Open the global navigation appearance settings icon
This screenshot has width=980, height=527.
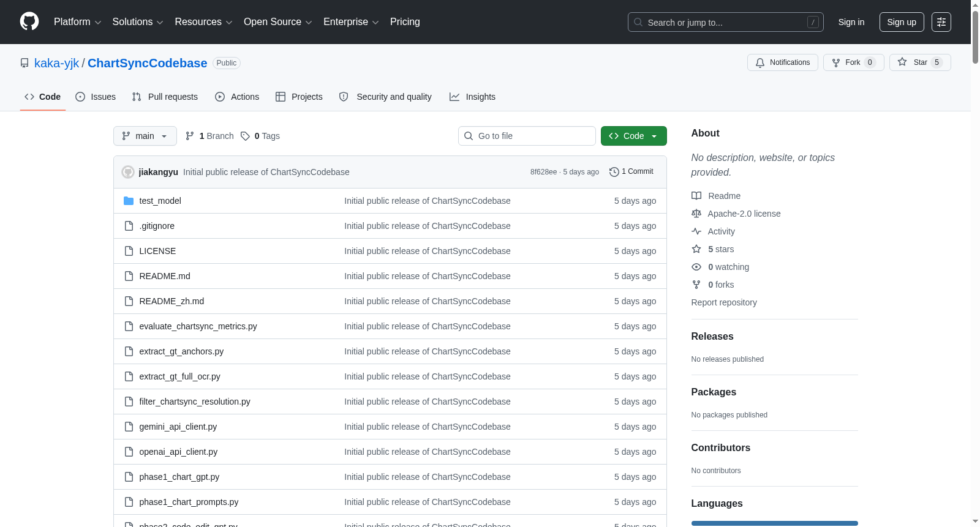(x=941, y=22)
